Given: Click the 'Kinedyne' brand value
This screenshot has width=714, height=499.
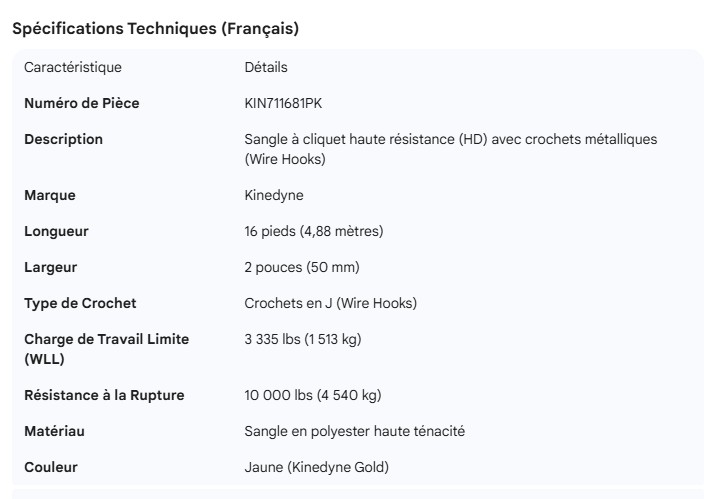Looking at the screenshot, I should tap(273, 195).
